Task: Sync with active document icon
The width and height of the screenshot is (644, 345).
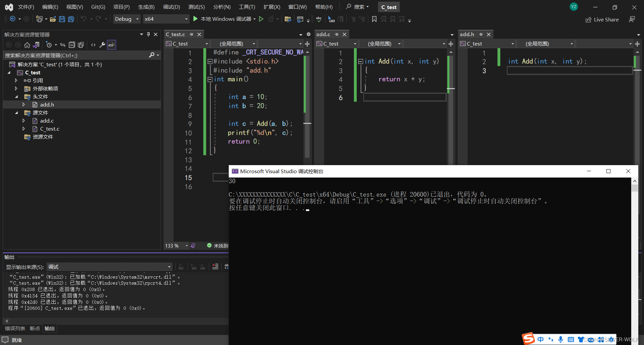Action: 63,45
